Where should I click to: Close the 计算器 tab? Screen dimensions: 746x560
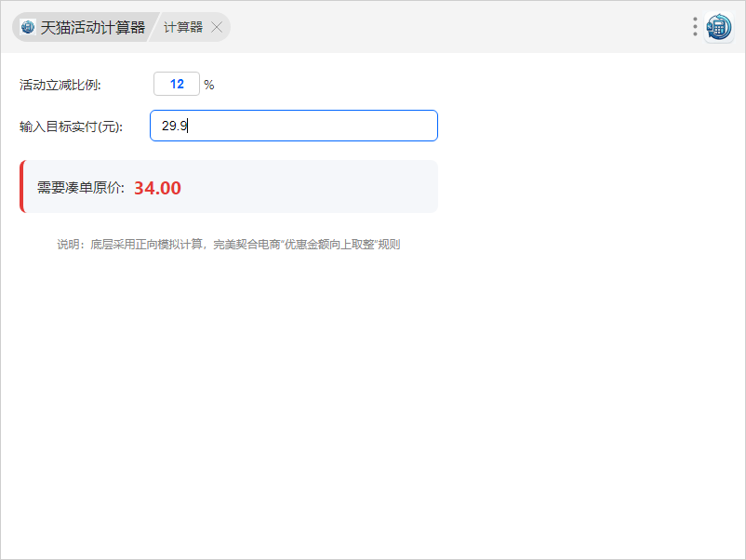[x=217, y=27]
